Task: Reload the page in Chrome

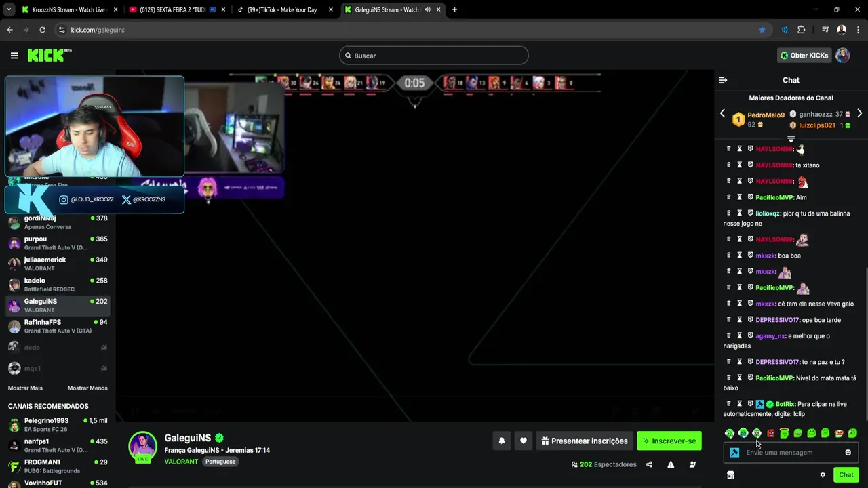Action: pyautogui.click(x=42, y=30)
